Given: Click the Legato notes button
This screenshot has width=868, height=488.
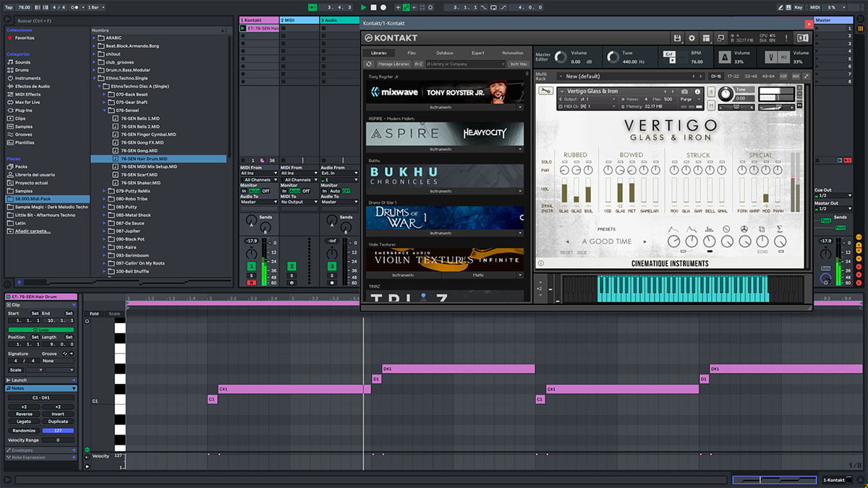Looking at the screenshot, I should click(23, 421).
